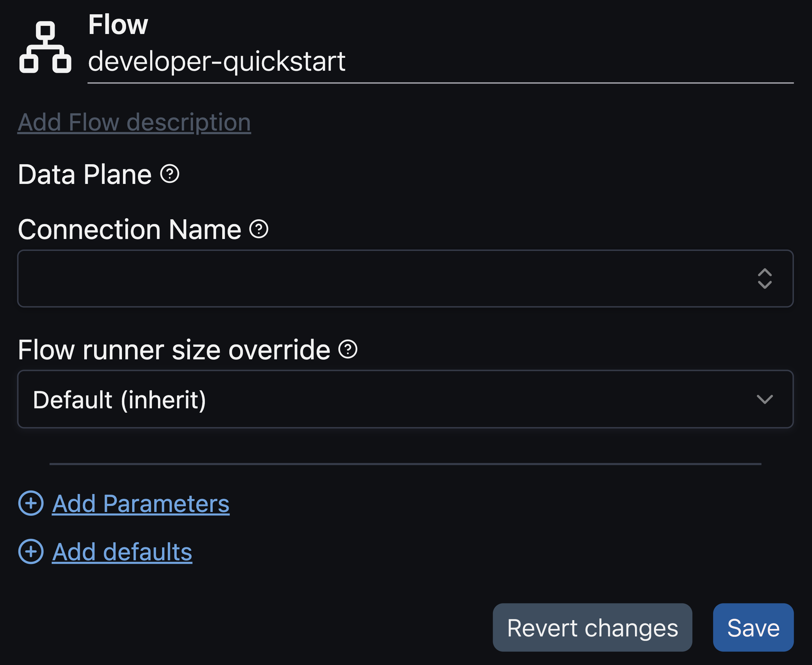This screenshot has height=665, width=812.
Task: Click the Flow diagram icon
Action: (45, 47)
